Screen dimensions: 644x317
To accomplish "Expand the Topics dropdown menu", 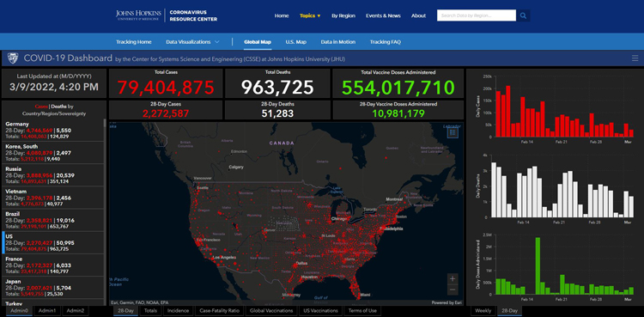I will click(x=310, y=15).
